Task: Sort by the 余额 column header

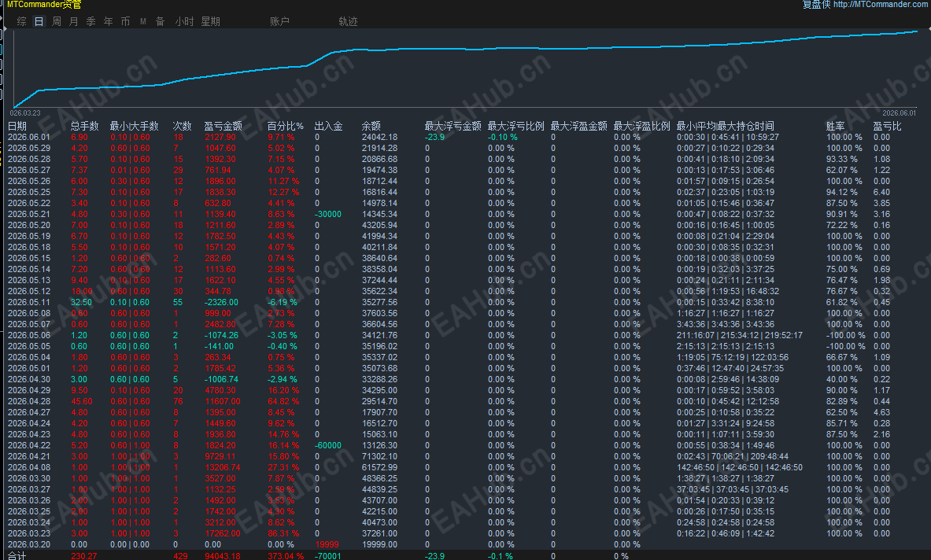Action: pyautogui.click(x=371, y=126)
